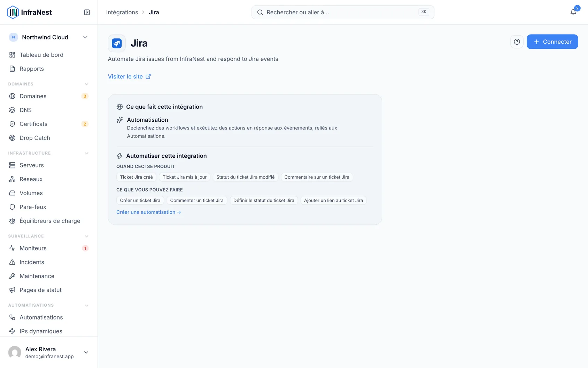Go to Rapports page
Screen dimensions: 588x368
(49, 69)
